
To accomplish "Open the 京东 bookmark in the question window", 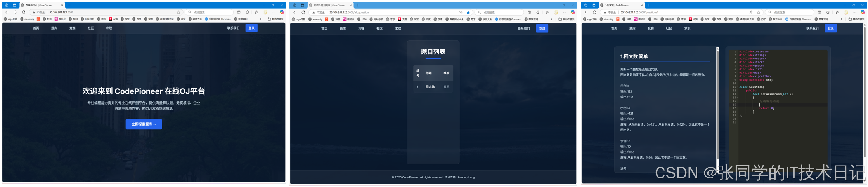I will (681, 19).
